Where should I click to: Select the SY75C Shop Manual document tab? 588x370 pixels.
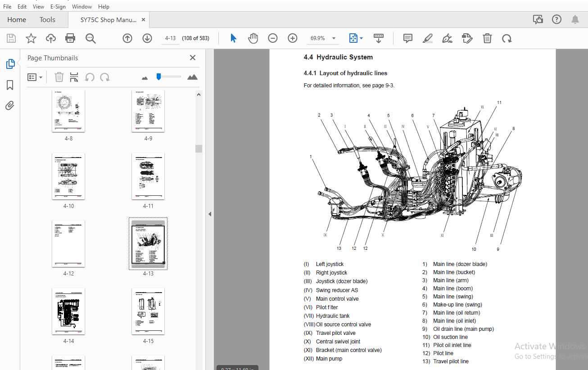(109, 20)
